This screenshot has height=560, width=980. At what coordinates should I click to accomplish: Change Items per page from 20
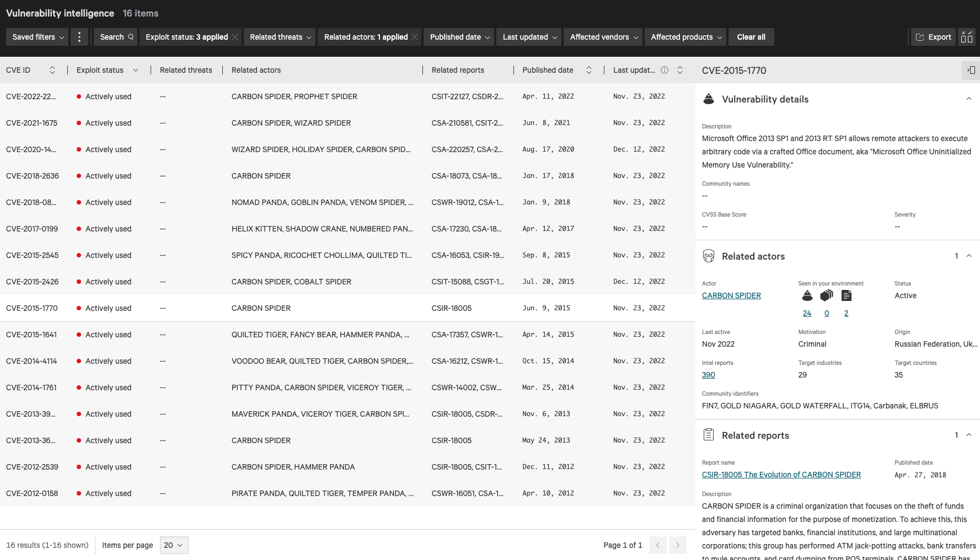point(174,545)
